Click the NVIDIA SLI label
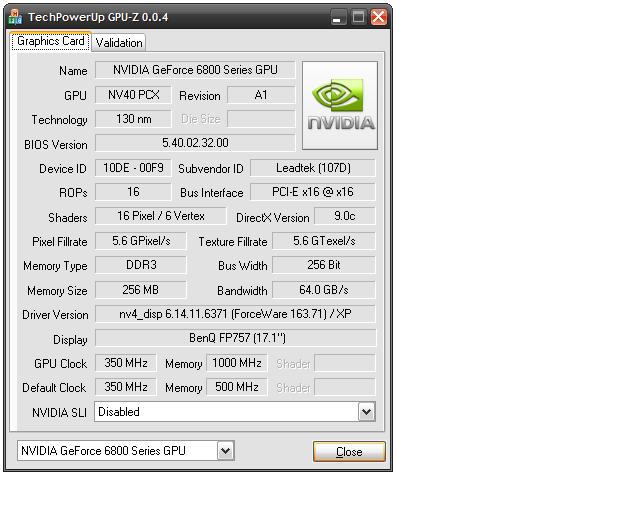The width and height of the screenshot is (640, 512). [x=60, y=413]
